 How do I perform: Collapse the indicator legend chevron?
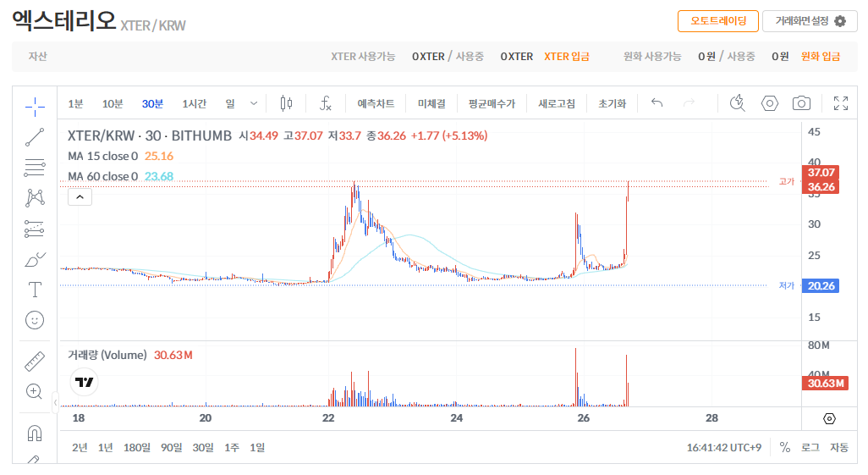(80, 197)
